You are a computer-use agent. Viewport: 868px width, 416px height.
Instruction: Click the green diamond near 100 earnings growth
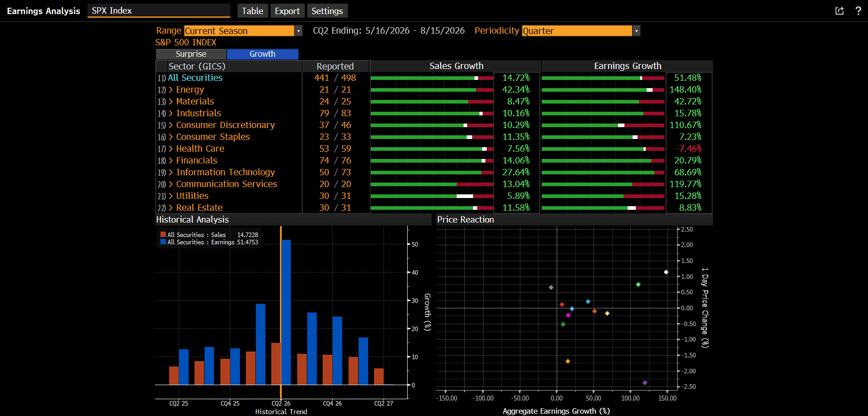click(639, 285)
